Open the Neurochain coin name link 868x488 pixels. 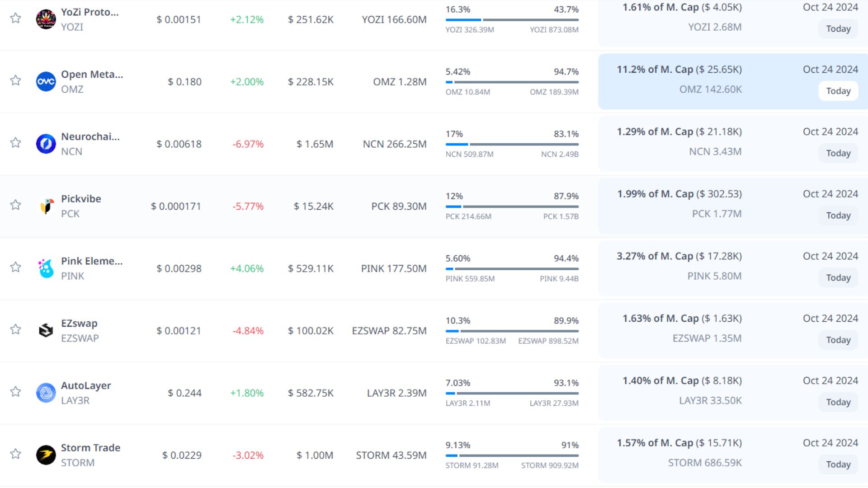pos(90,136)
